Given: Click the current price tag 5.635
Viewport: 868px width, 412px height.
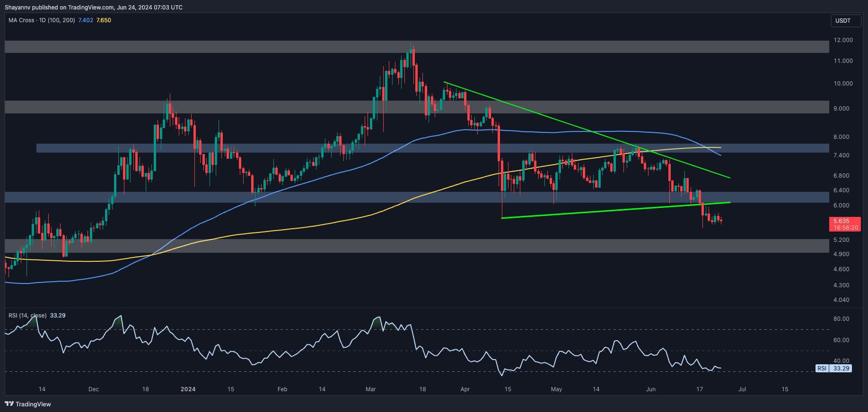Looking at the screenshot, I should 844,221.
